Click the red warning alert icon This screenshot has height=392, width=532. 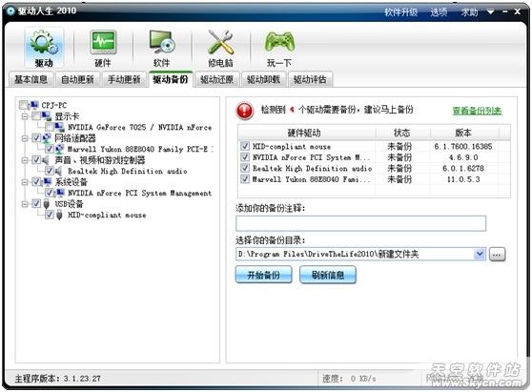(245, 111)
